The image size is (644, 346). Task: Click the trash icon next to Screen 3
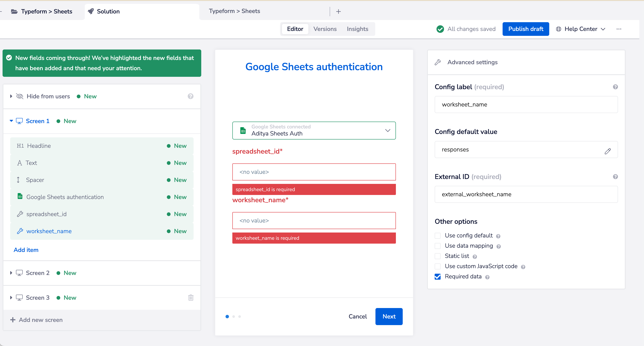[x=191, y=297]
